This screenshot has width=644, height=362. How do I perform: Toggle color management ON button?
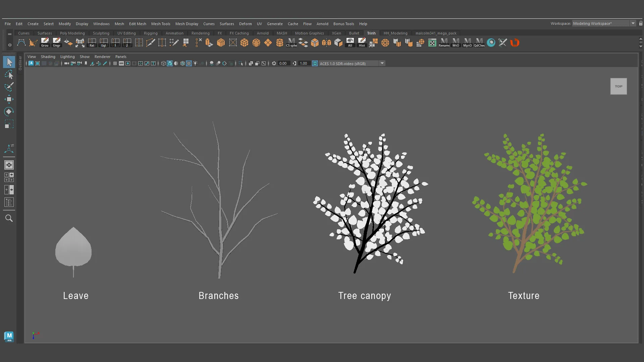(315, 63)
